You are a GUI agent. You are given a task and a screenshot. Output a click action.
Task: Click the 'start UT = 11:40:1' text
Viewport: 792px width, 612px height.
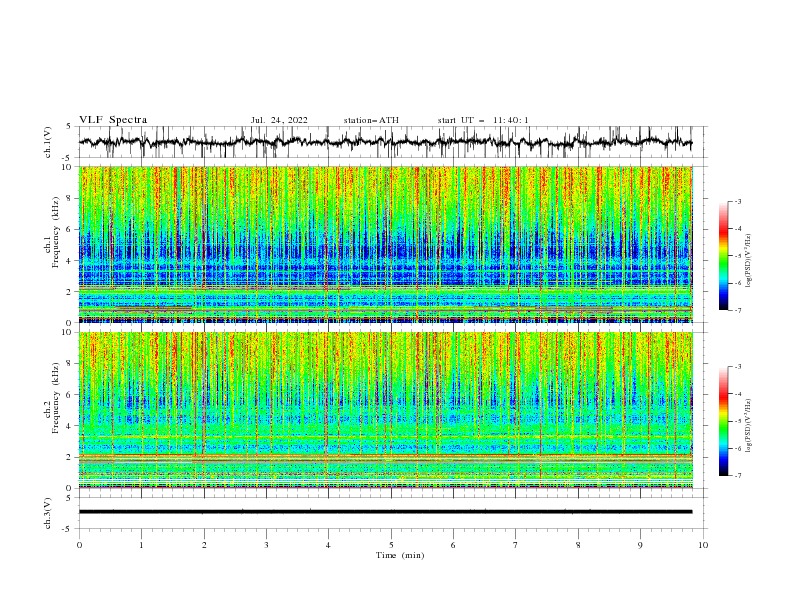483,120
